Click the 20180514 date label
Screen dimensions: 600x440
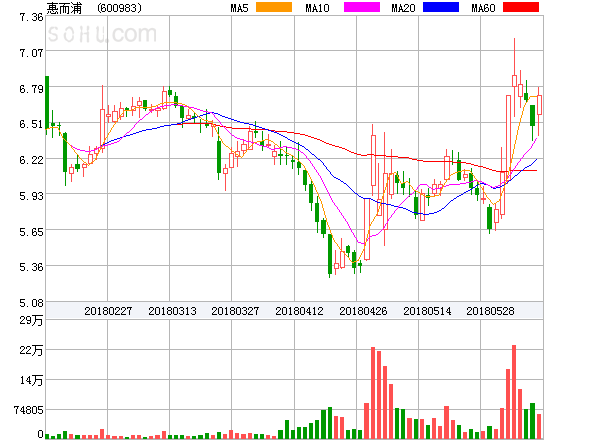427,311
